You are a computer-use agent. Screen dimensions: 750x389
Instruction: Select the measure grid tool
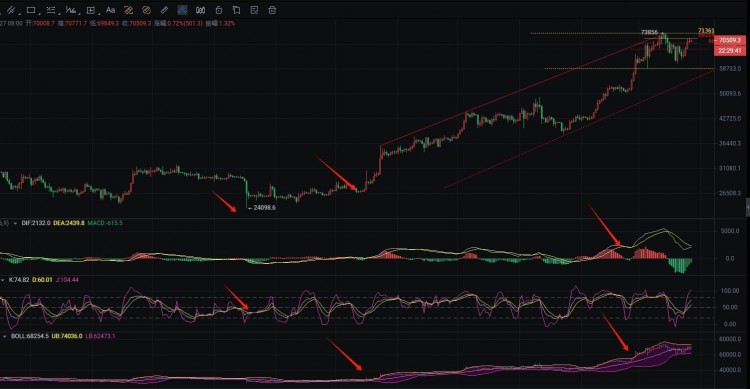tap(90, 10)
